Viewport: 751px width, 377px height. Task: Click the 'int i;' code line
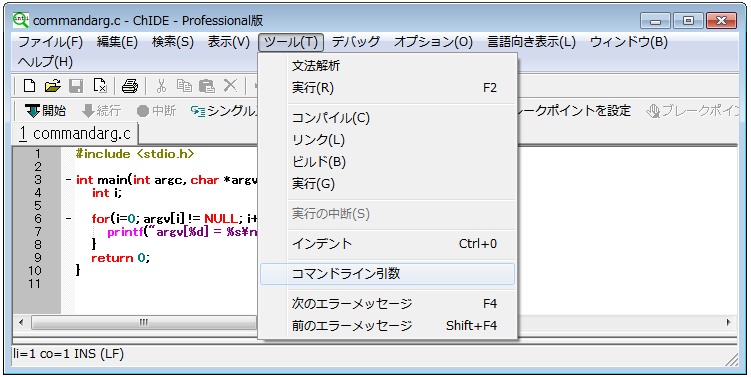pos(107,193)
